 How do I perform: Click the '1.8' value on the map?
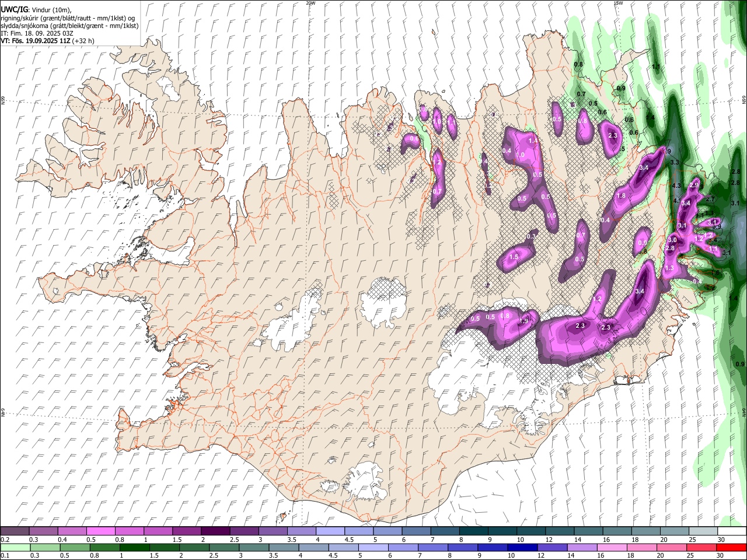tap(621, 195)
